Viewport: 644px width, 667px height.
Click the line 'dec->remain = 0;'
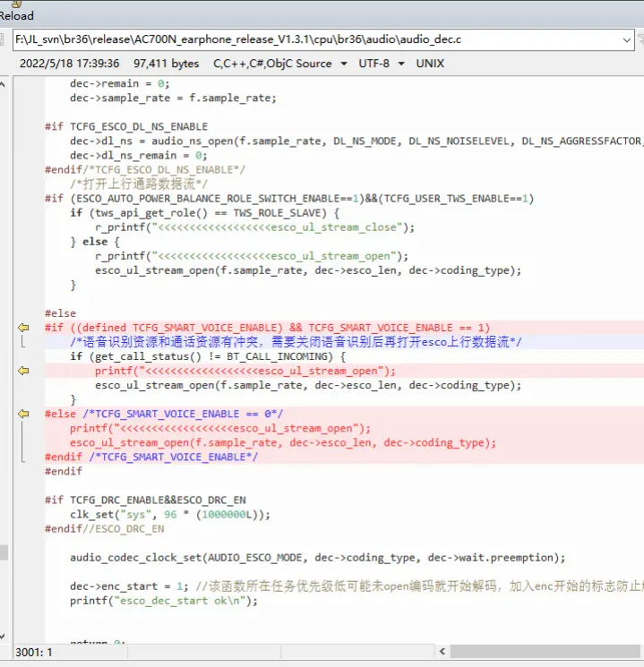(120, 83)
